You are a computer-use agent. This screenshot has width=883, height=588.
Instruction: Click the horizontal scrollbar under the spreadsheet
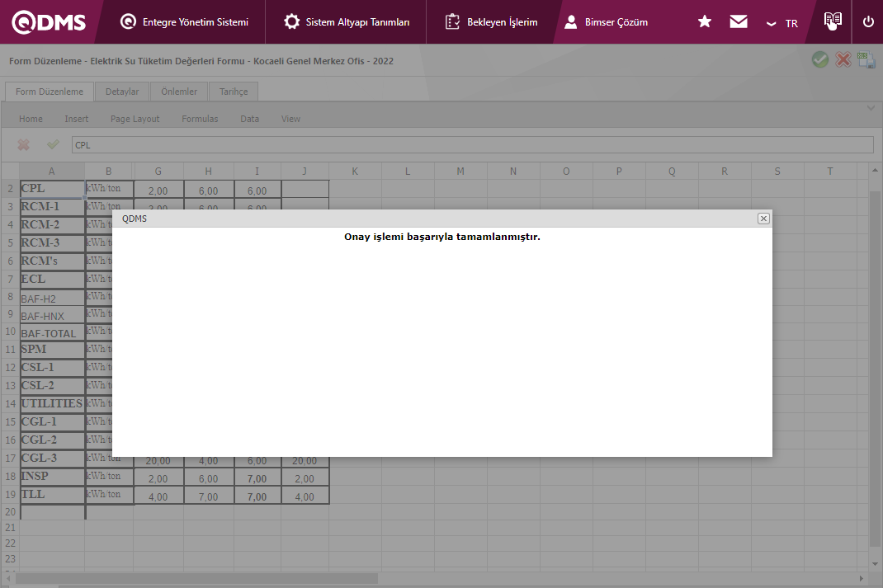pyautogui.click(x=196, y=578)
